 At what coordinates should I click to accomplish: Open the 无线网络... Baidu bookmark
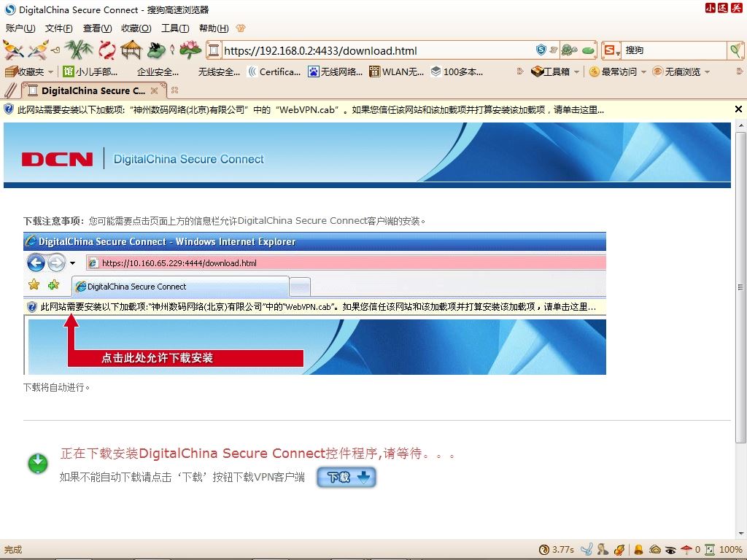pyautogui.click(x=336, y=71)
